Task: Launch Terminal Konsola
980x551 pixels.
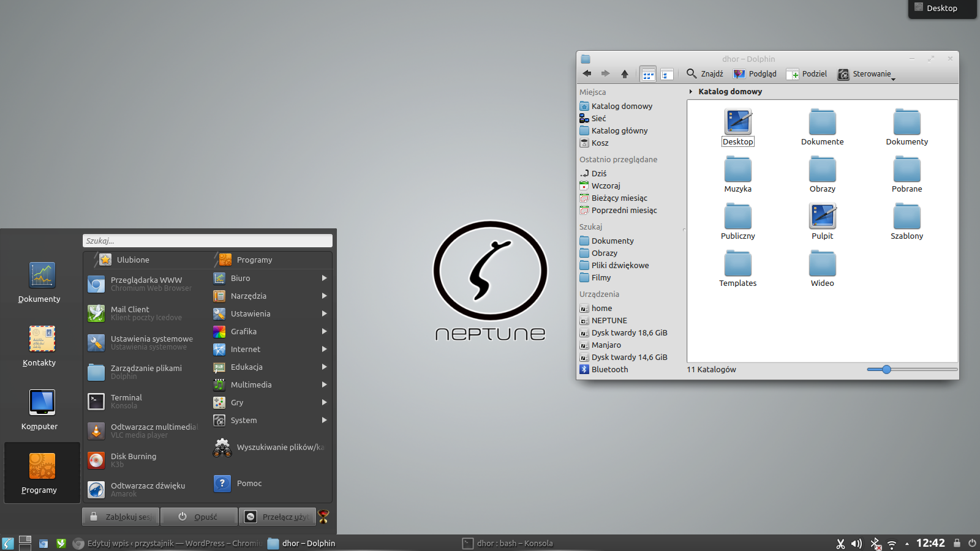Action: pyautogui.click(x=145, y=402)
